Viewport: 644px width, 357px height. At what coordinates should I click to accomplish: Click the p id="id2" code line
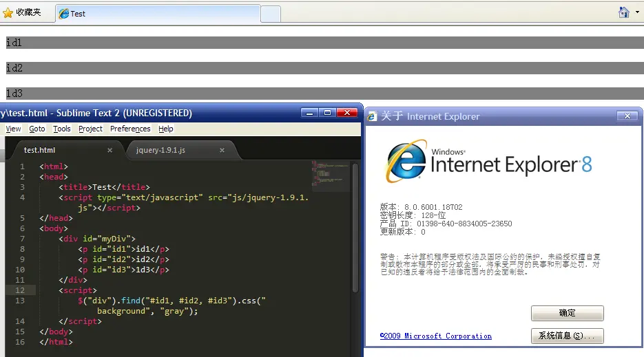coord(123,259)
